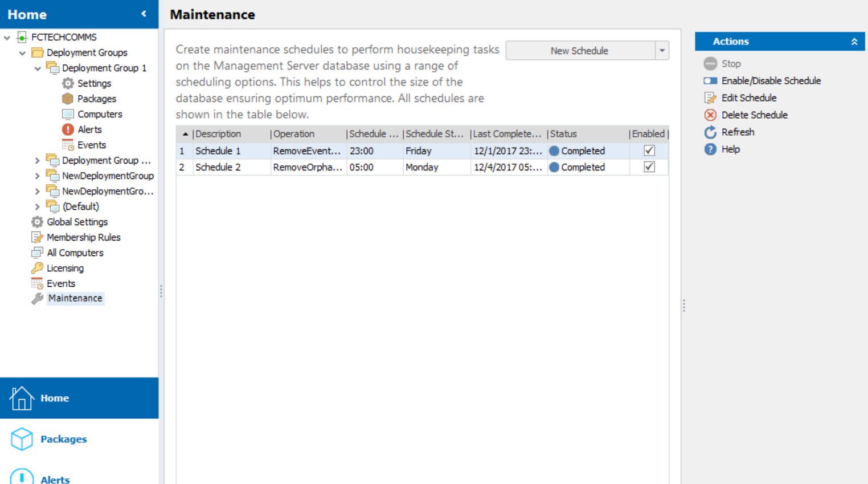Click the Delete Schedule red X icon
Screen dimensions: 868x484
(x=710, y=115)
